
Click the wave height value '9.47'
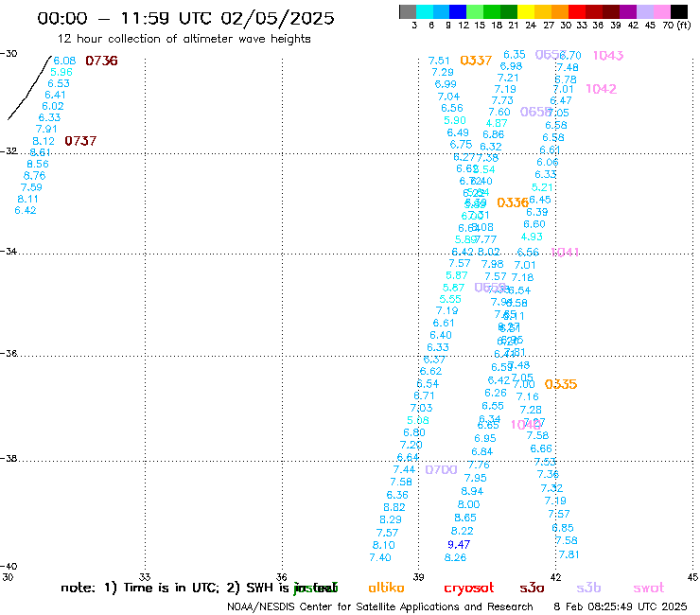[x=459, y=544]
